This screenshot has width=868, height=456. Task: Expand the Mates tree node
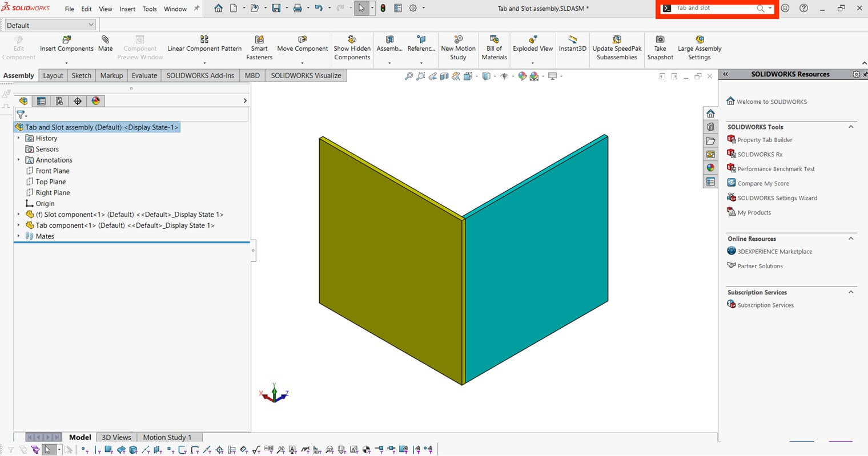click(18, 236)
